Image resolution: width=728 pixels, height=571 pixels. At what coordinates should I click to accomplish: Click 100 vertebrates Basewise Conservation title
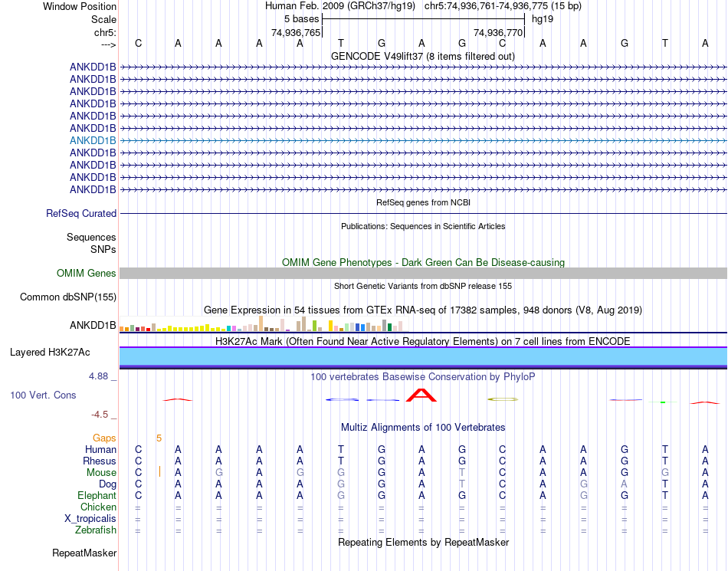click(x=423, y=376)
